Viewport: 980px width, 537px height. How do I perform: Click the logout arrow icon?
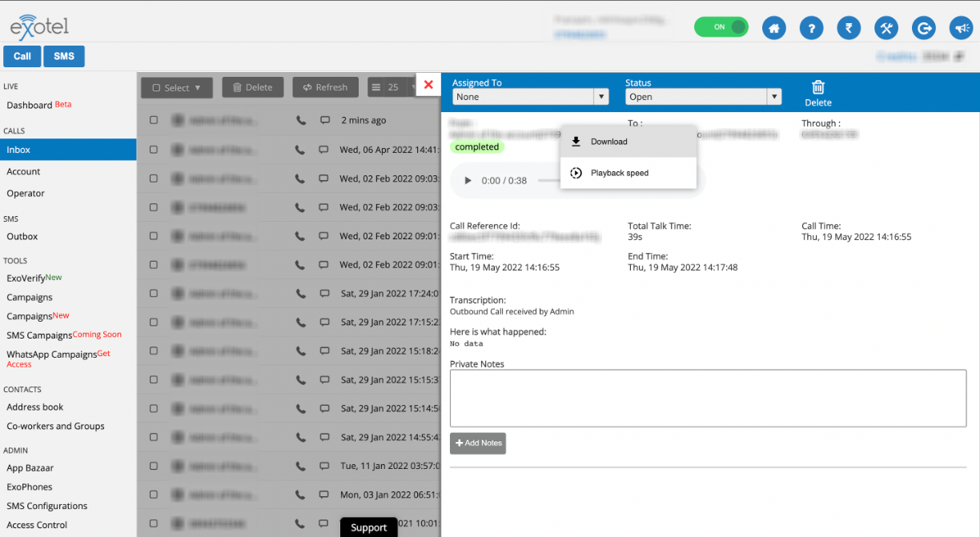(x=924, y=28)
